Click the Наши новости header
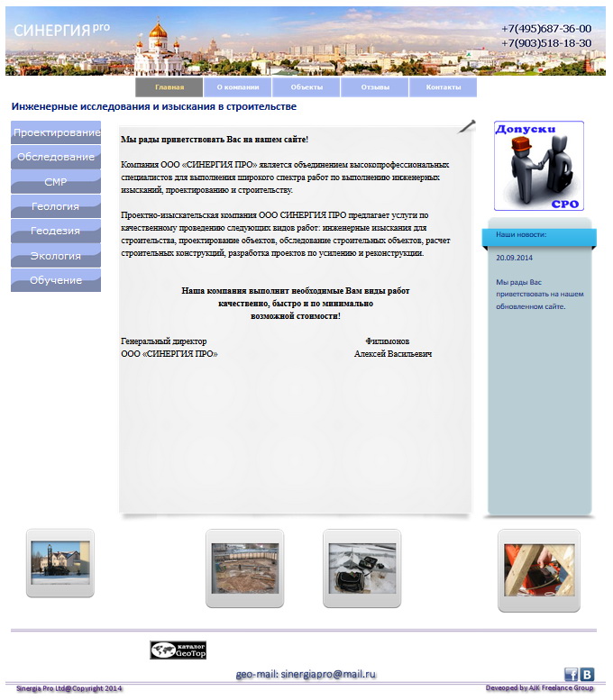613x700 pixels. (521, 234)
